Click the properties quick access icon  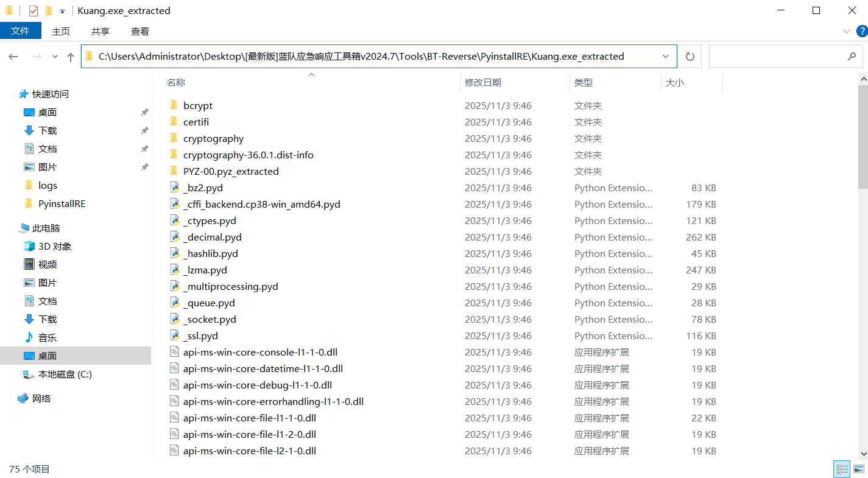point(34,11)
